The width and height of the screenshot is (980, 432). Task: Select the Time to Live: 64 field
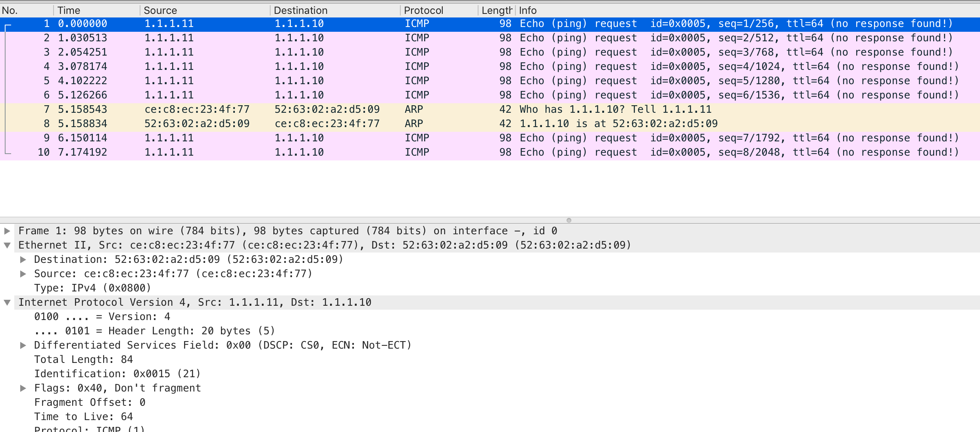83,416
